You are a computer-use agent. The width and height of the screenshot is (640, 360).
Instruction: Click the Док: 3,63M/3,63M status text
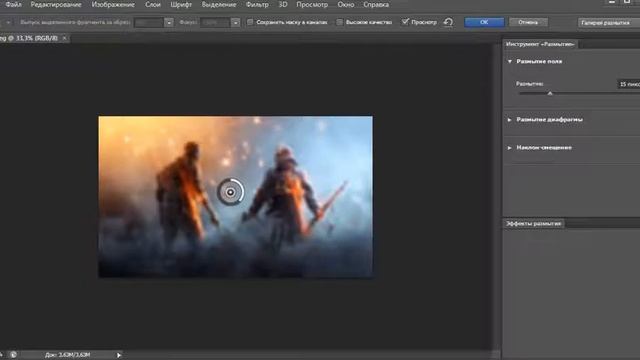coord(67,355)
